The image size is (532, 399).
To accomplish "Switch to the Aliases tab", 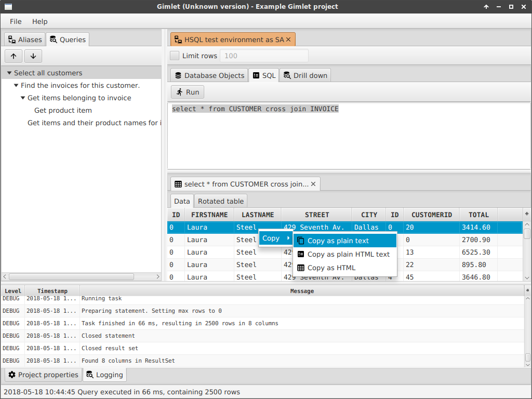I will [x=25, y=39].
